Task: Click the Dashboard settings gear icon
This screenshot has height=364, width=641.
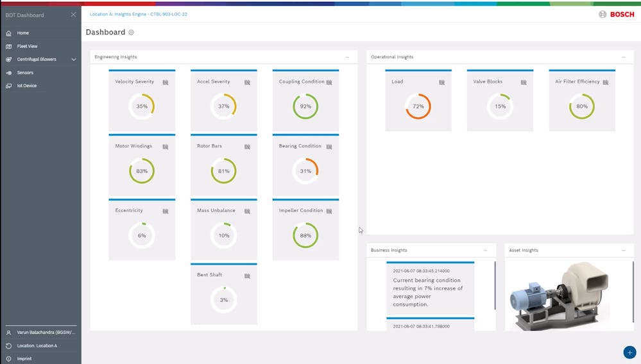Action: click(132, 32)
